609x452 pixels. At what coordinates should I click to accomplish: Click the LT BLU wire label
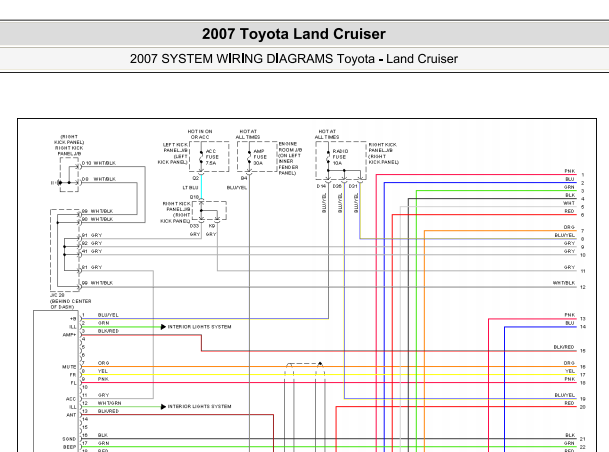[x=190, y=188]
